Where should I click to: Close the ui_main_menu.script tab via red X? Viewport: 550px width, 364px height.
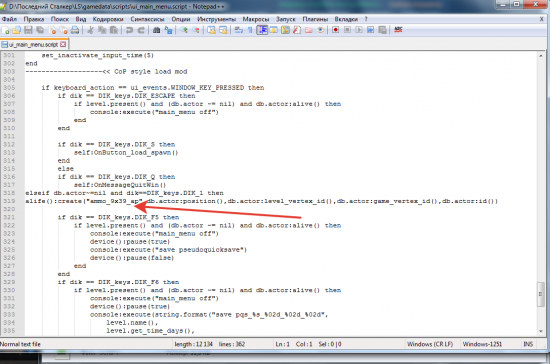tap(63, 45)
